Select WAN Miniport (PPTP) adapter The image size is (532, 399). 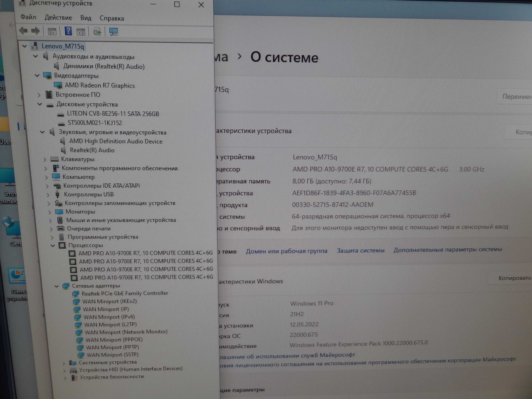[x=113, y=347]
